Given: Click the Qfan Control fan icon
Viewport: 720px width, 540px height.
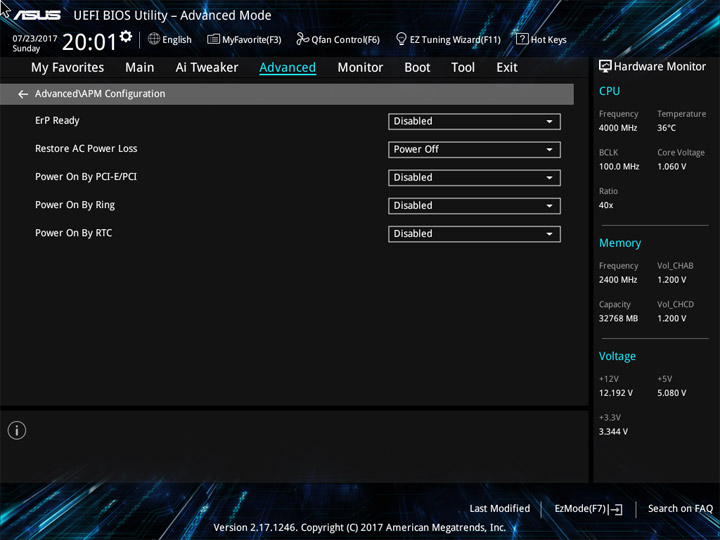Looking at the screenshot, I should [x=302, y=39].
